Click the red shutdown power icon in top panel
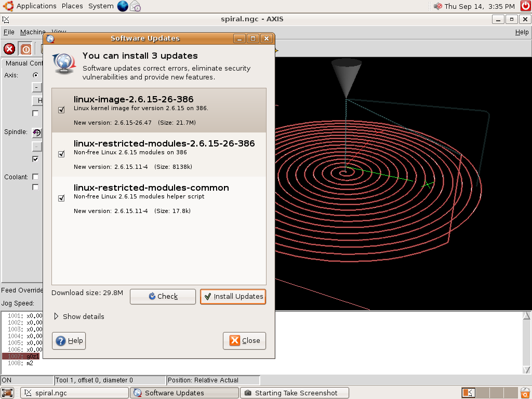 pyautogui.click(x=526, y=6)
